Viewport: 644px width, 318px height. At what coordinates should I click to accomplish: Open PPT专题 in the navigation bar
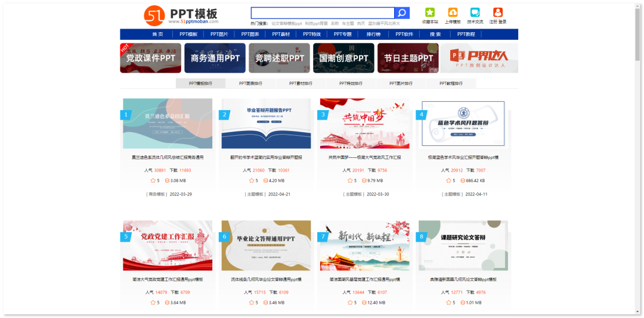[x=342, y=35]
